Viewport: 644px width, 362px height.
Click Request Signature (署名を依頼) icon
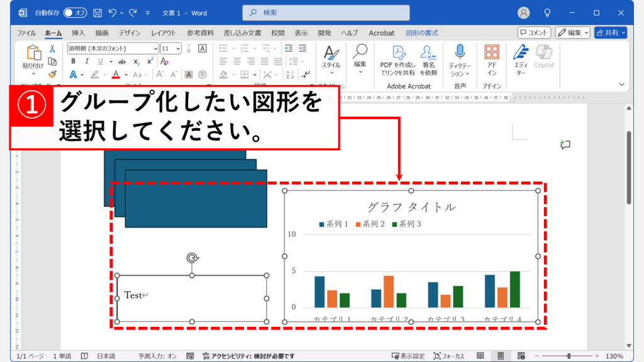[428, 60]
